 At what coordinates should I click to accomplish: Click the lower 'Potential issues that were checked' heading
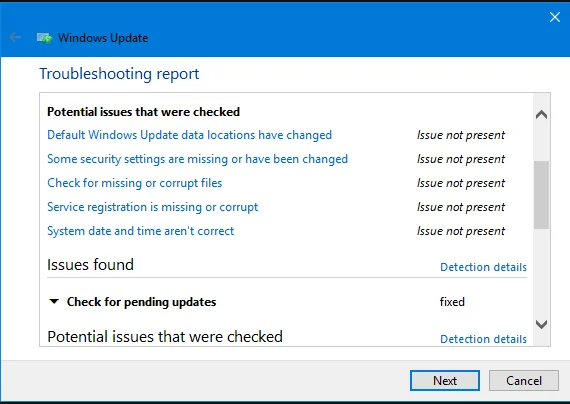tap(165, 337)
